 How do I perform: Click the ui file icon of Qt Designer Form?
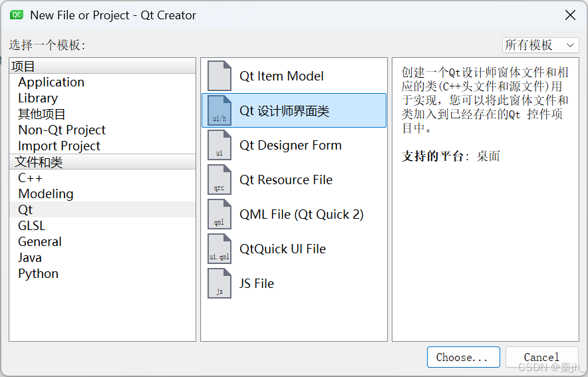click(220, 145)
